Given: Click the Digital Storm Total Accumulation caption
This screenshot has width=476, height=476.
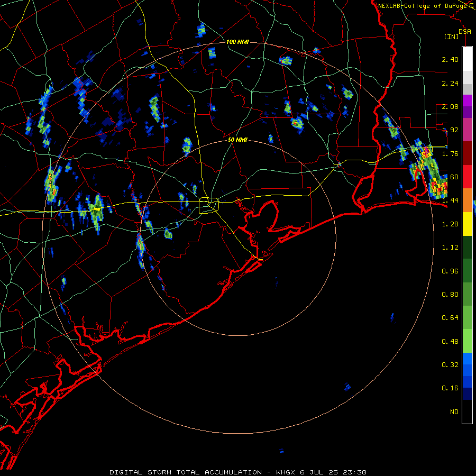Looking at the screenshot, I should pos(238,472).
